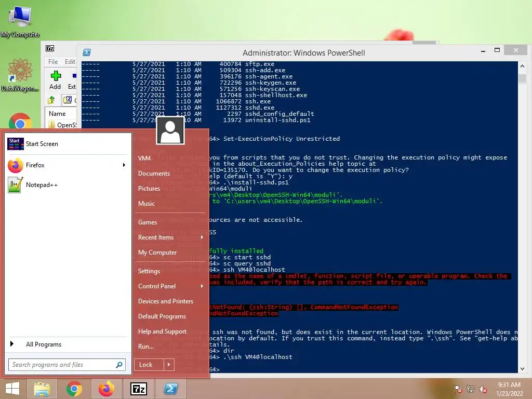Click the up-folder icon in 7-Zip

(x=51, y=100)
